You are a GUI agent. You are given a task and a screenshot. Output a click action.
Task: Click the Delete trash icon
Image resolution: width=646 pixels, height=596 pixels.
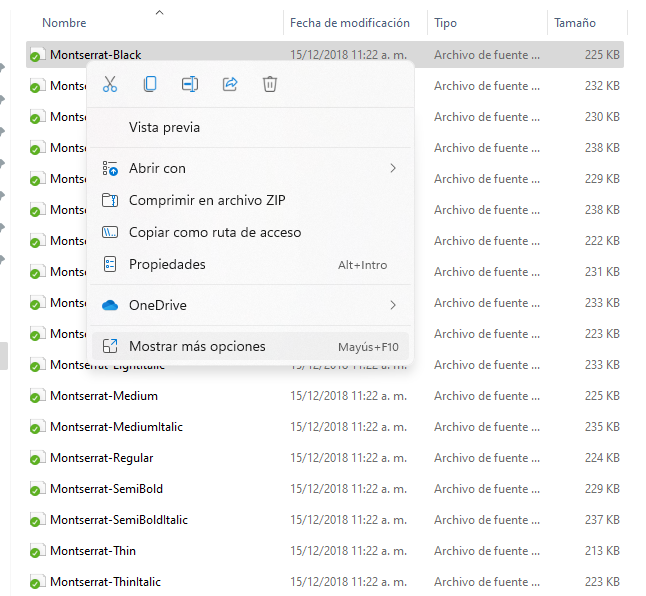(270, 84)
